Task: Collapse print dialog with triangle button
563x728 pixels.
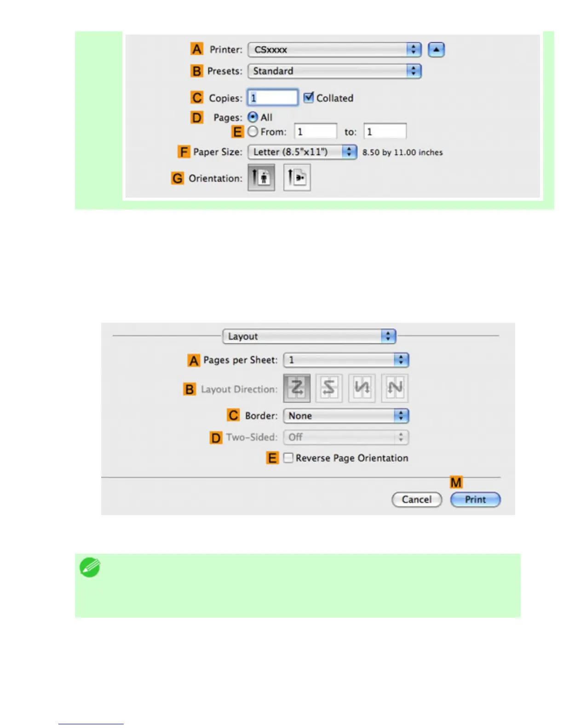Action: (436, 50)
